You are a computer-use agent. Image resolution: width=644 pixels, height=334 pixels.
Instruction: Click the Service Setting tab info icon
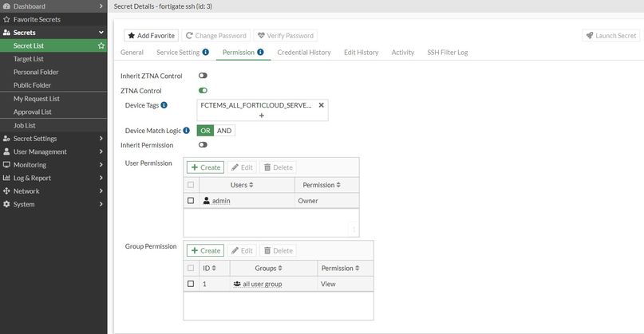tap(205, 53)
